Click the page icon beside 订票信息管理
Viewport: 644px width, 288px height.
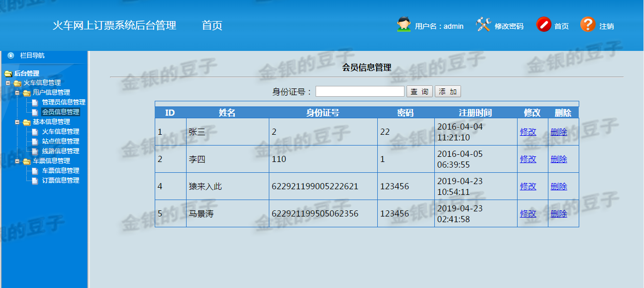coord(35,181)
